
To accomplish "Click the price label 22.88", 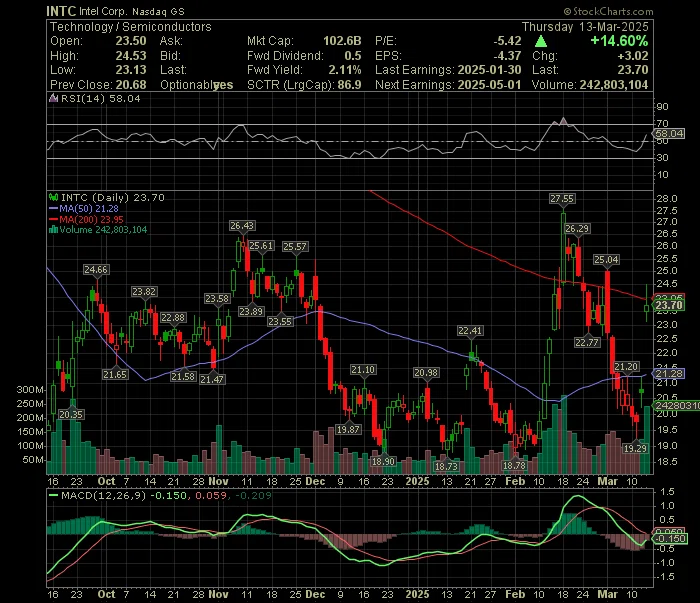I will point(173,318).
